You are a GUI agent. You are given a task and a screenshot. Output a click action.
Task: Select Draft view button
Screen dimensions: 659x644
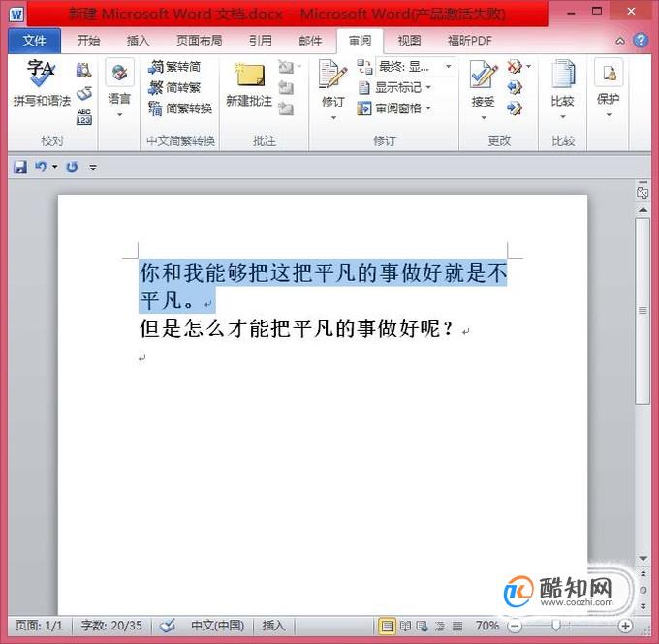tap(457, 627)
